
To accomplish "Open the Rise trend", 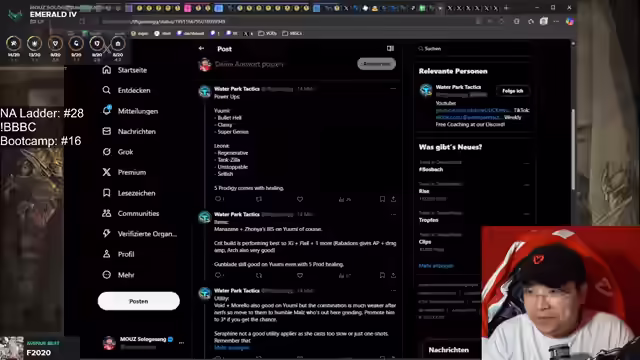I will pyautogui.click(x=424, y=191).
